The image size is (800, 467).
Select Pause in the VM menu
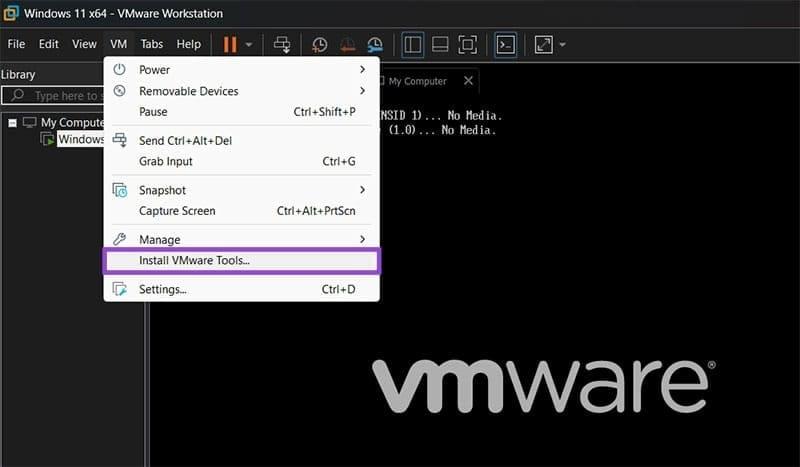coord(241,112)
